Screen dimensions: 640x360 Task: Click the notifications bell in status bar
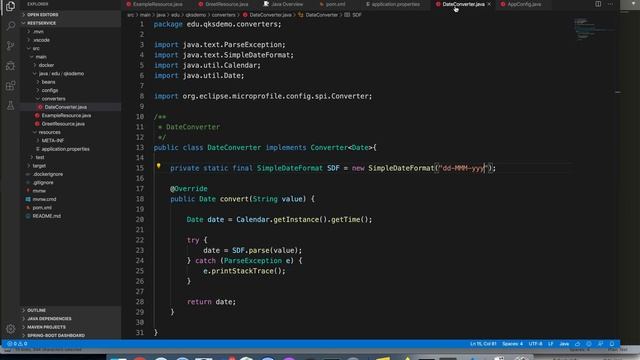pyautogui.click(x=611, y=344)
